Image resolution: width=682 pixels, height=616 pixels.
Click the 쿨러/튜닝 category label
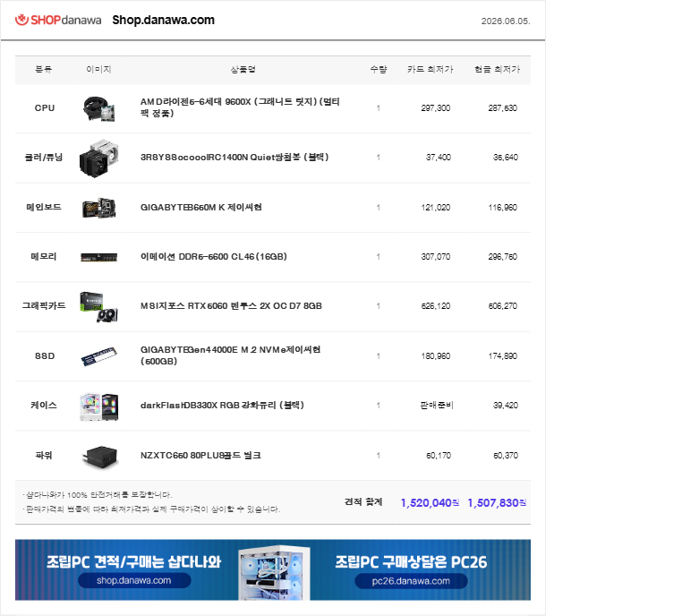click(x=44, y=157)
